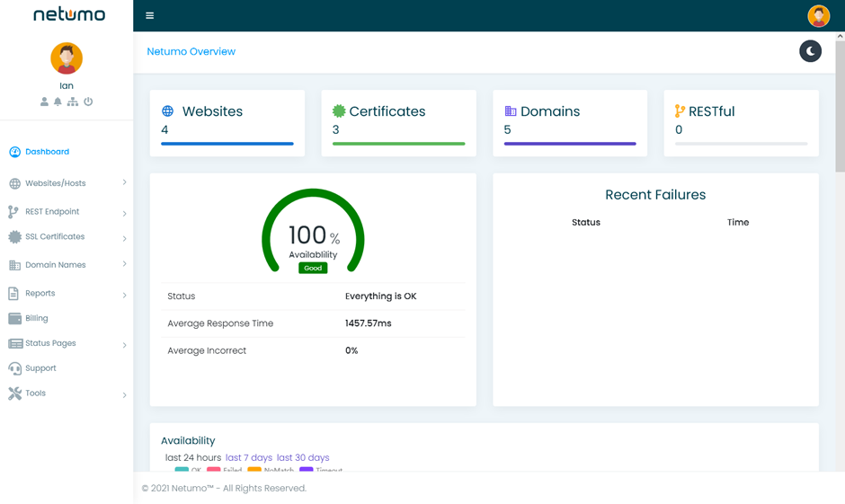This screenshot has height=504, width=845.
Task: Click the purple Domains progress bar
Action: coord(570,144)
